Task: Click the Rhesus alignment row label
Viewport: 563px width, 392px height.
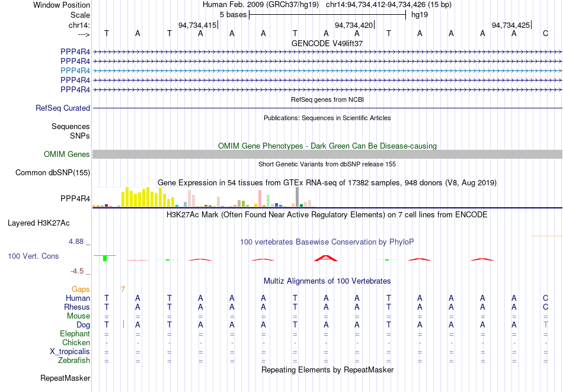Action: [x=77, y=307]
